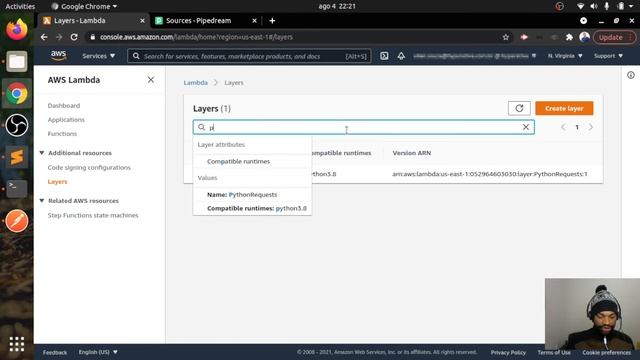This screenshot has width=640, height=360.
Task: Close the AWS Lambda side navigation
Action: pyautogui.click(x=151, y=80)
